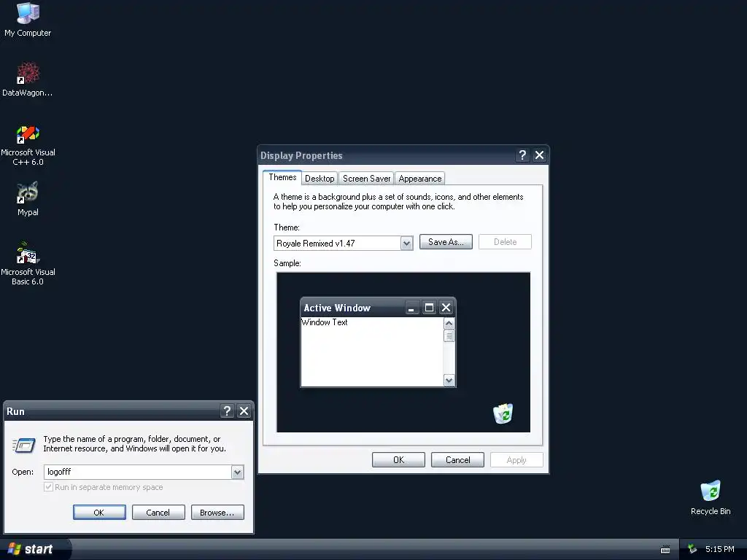This screenshot has width=747, height=560.
Task: Close the Display Properties dialog
Action: (x=539, y=155)
